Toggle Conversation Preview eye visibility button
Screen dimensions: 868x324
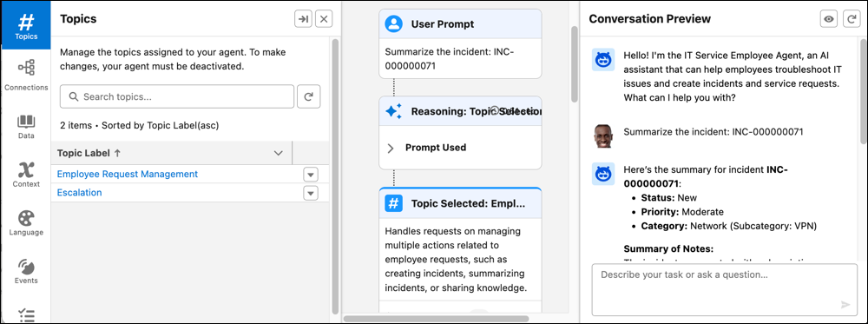click(829, 19)
